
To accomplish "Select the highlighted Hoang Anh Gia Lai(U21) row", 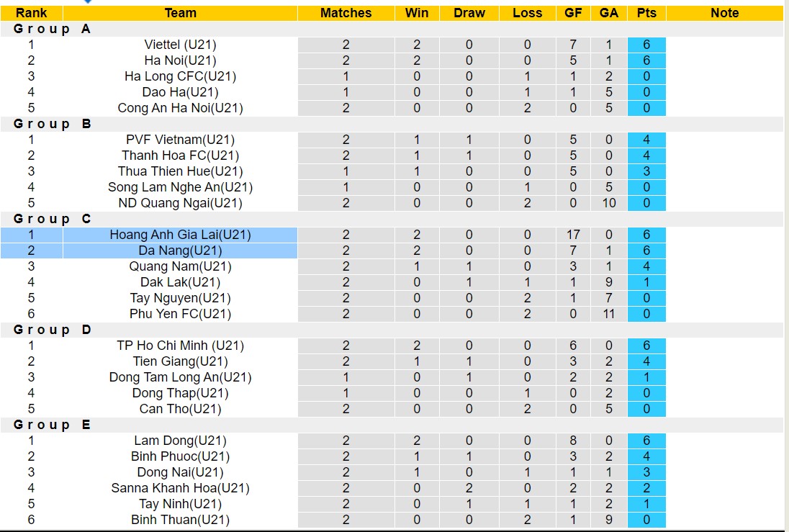I will (180, 235).
